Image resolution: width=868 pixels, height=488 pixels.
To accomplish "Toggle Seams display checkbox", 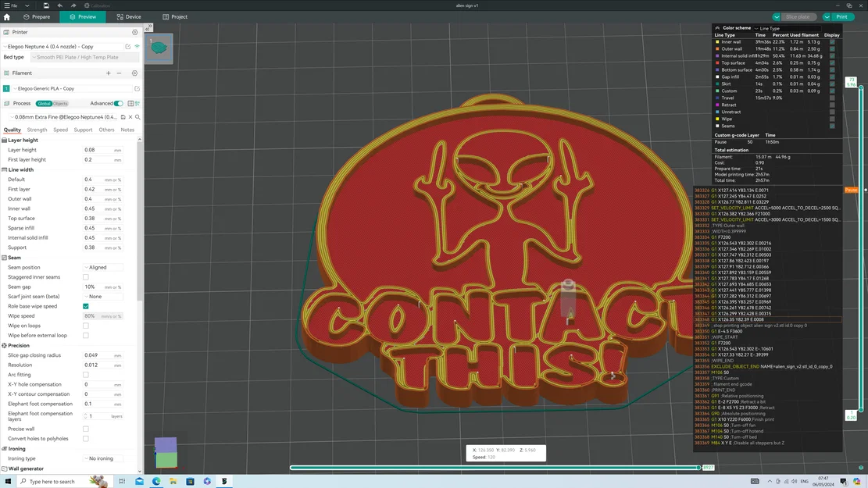I will pyautogui.click(x=832, y=126).
